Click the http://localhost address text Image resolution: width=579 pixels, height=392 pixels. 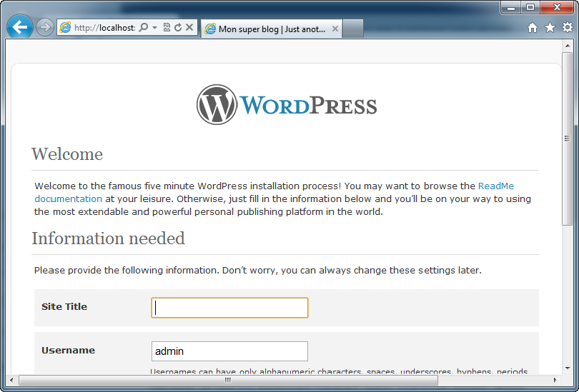[x=104, y=28]
